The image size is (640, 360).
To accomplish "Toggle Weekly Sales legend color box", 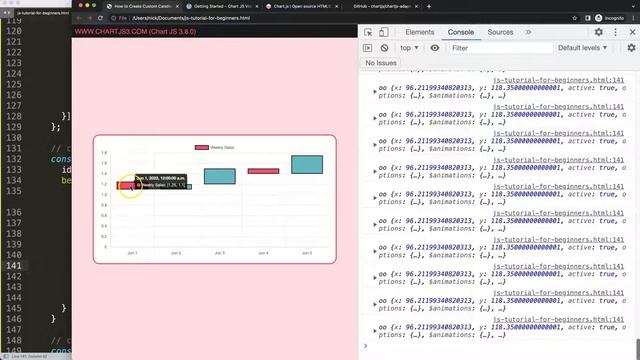I will 202,147.
